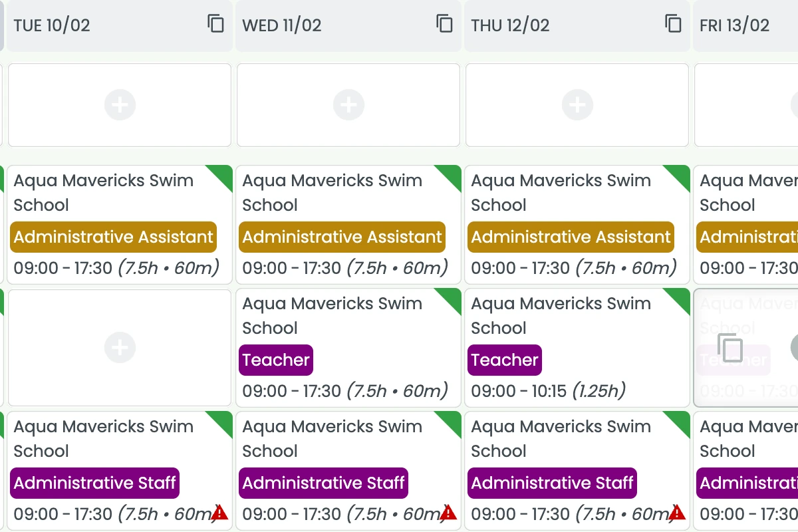Click Aqua Mavericks Swim School on Thursday Administrative Assistant
The image size is (798, 532).
pyautogui.click(x=561, y=193)
